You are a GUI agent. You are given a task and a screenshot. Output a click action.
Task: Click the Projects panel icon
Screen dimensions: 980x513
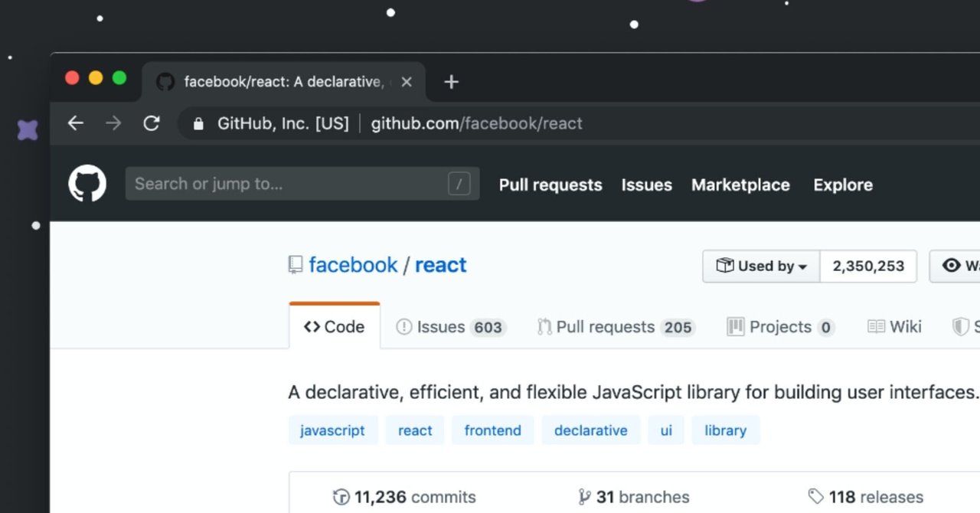pyautogui.click(x=736, y=327)
